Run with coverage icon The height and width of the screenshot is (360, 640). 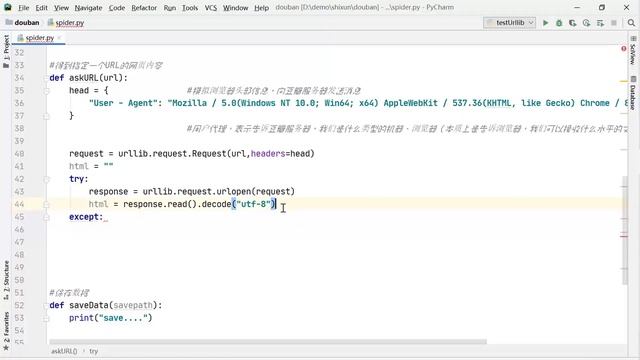pyautogui.click(x=573, y=23)
